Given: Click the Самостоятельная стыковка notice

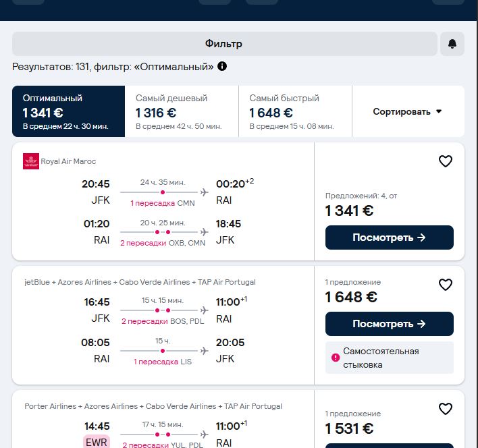Looking at the screenshot, I should [390, 358].
